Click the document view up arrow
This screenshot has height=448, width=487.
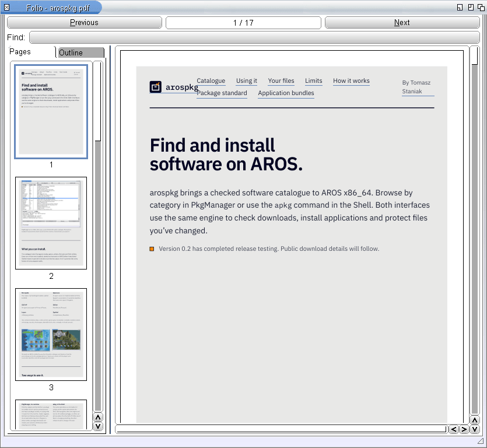475,421
